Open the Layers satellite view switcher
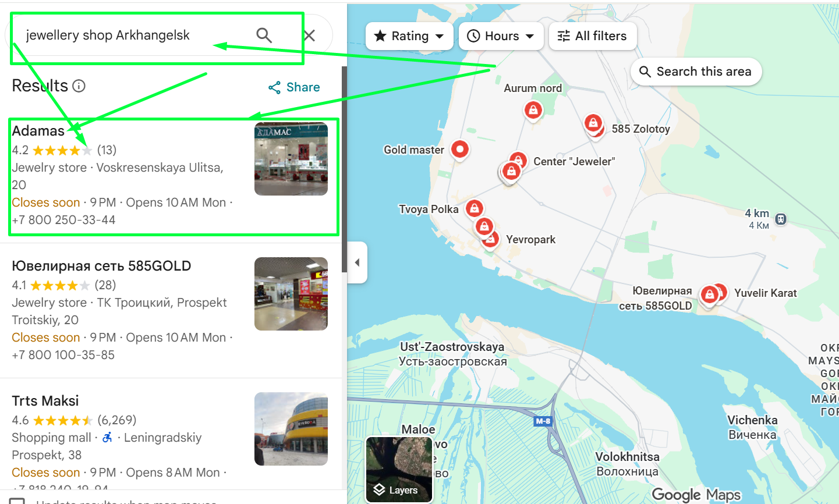Viewport: 839px width, 504px height. point(399,469)
